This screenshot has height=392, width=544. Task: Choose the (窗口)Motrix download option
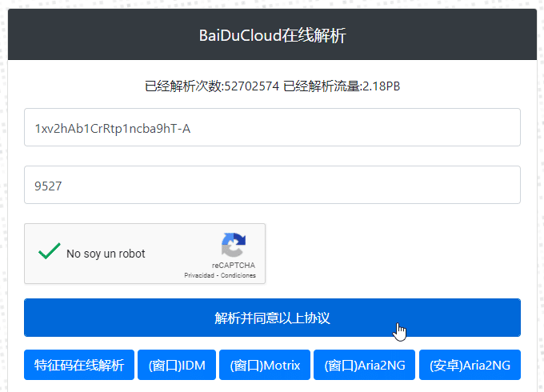tap(264, 365)
